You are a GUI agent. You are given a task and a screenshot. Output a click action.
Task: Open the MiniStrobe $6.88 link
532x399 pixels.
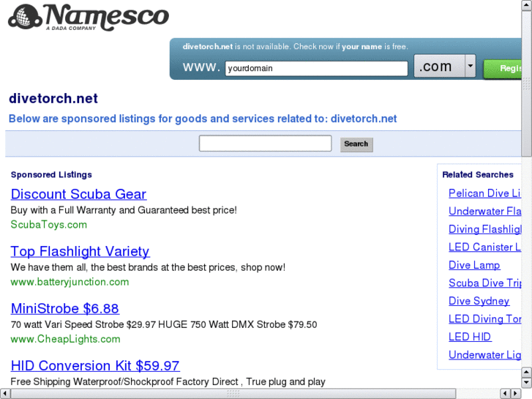tap(65, 308)
